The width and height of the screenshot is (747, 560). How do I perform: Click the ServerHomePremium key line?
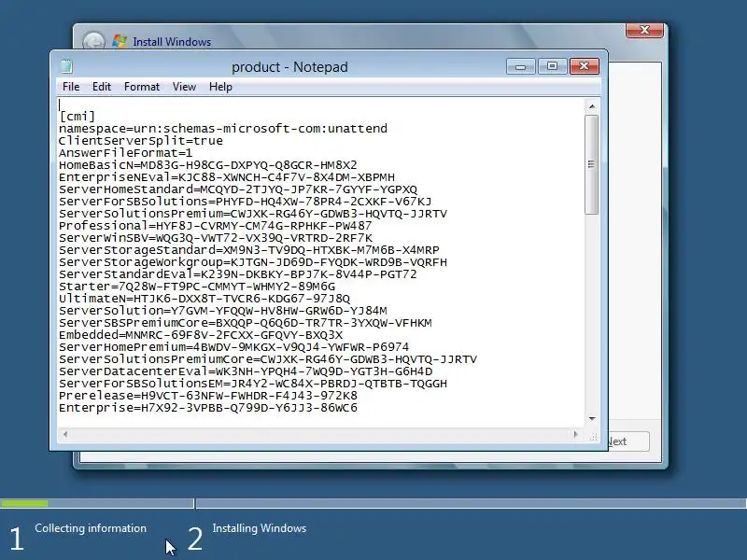tap(234, 347)
